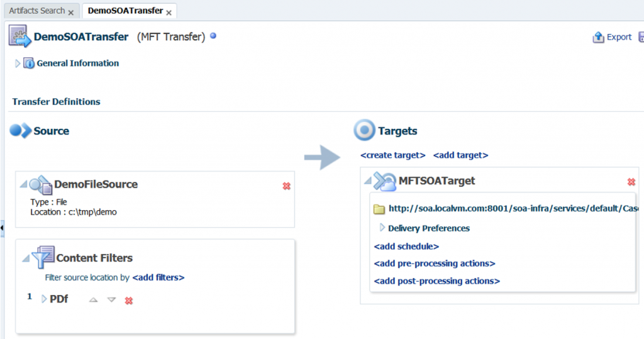Screen dimensions: 644x339
Task: Switch to the Artifacts Search tab
Action: [x=36, y=11]
